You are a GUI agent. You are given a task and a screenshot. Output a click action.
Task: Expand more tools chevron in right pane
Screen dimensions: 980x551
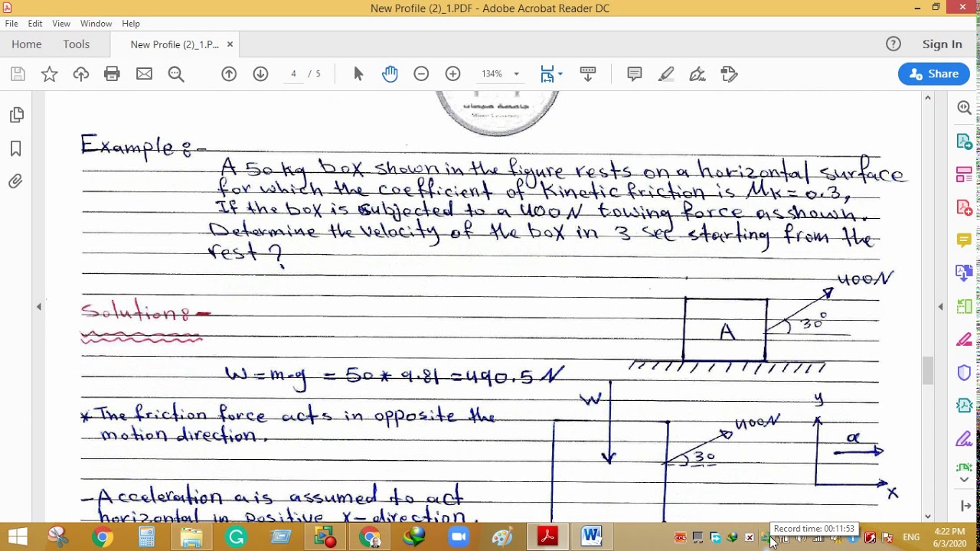pos(964,480)
